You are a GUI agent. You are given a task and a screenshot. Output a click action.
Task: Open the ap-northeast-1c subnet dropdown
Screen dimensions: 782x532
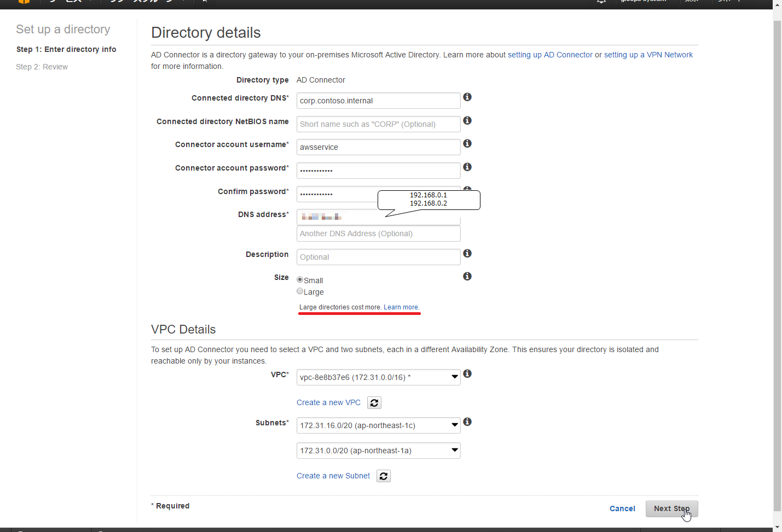pyautogui.click(x=378, y=425)
